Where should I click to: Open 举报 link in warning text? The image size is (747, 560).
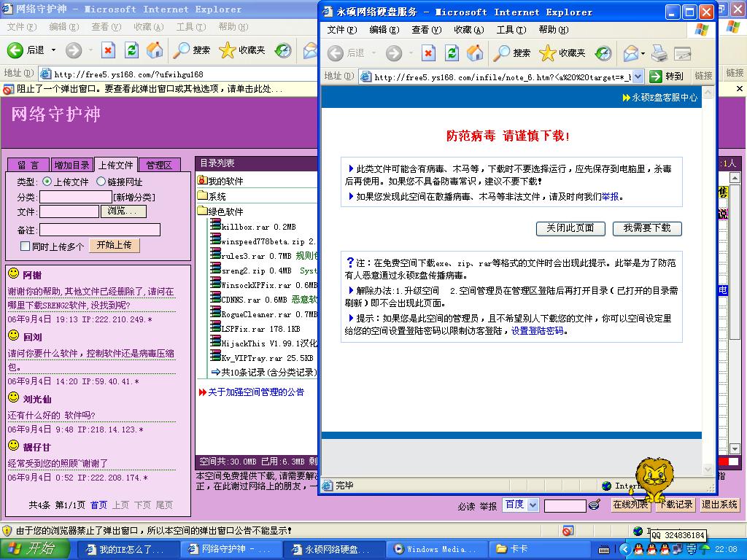point(611,196)
